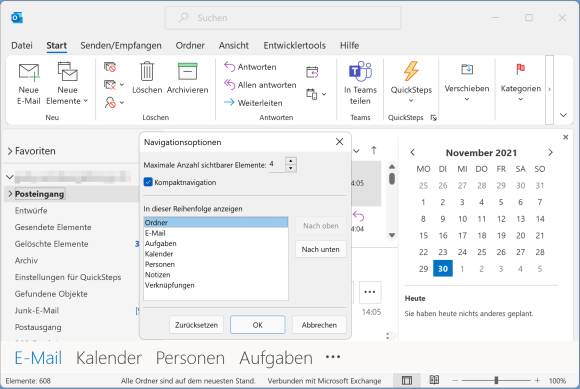Image resolution: width=580 pixels, height=389 pixels.
Task: Open the Hilfe tab
Action: 350,45
